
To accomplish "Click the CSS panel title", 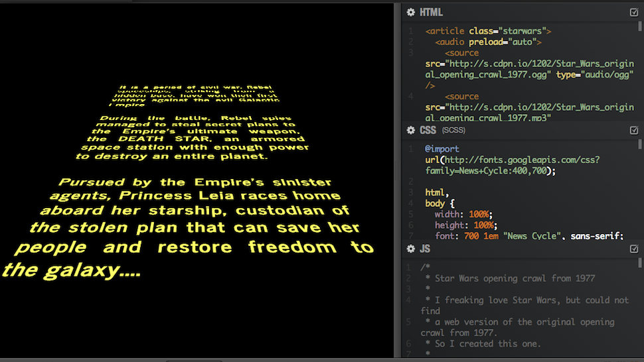I will click(428, 130).
